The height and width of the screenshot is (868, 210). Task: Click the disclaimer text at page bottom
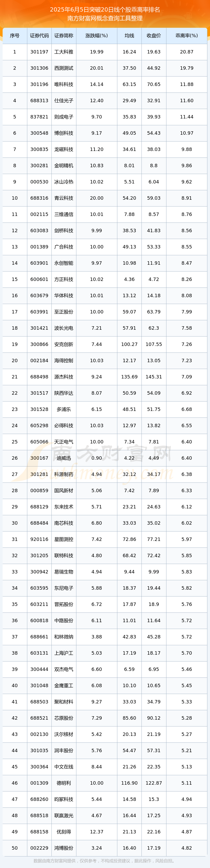[x=105, y=861]
